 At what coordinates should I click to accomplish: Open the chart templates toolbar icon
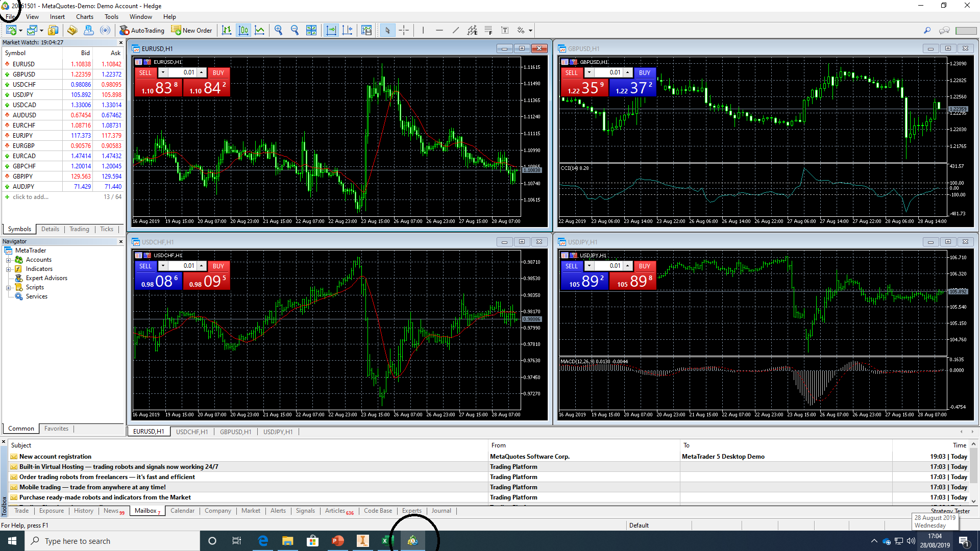point(366,31)
